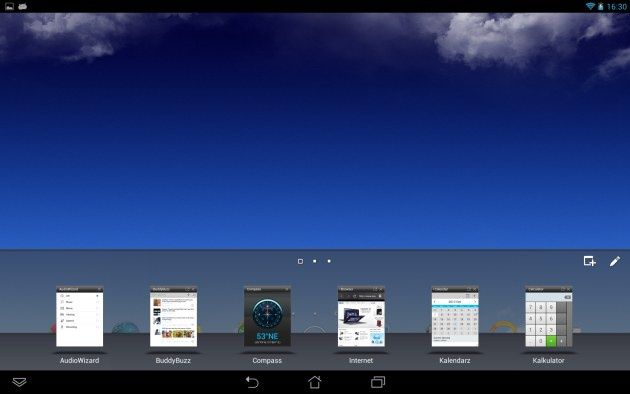
Task: Launch the Internet browser floating app thumbnail
Action: (x=361, y=316)
